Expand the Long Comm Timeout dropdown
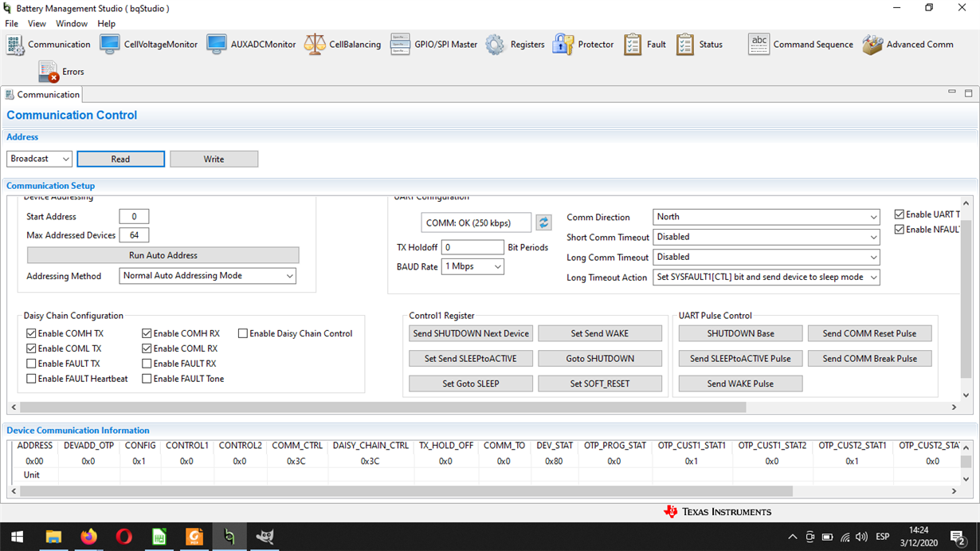The width and height of the screenshot is (980, 551). [x=766, y=257]
